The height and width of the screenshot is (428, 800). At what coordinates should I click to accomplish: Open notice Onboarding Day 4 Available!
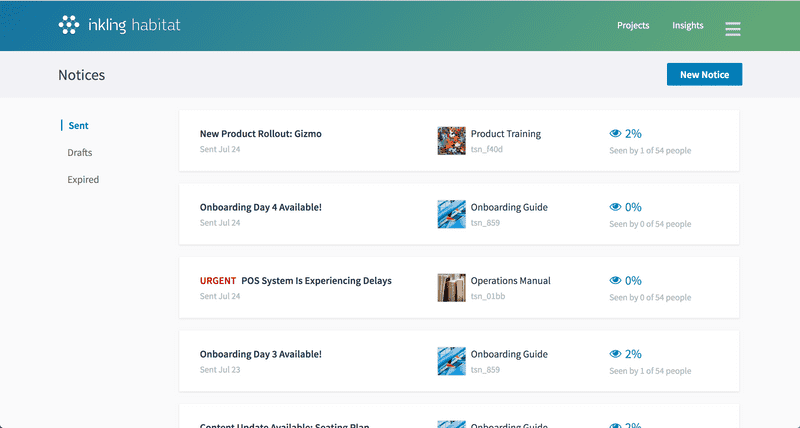point(261,207)
